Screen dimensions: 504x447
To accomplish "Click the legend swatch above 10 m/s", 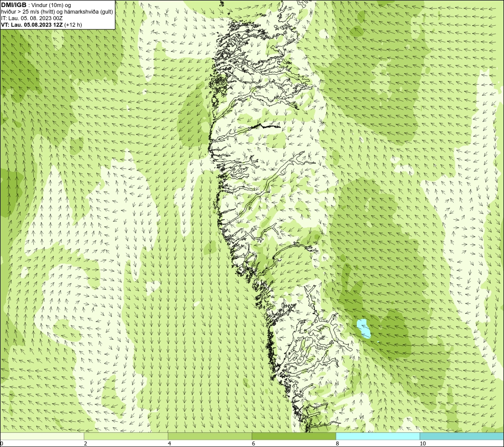I will (462, 436).
